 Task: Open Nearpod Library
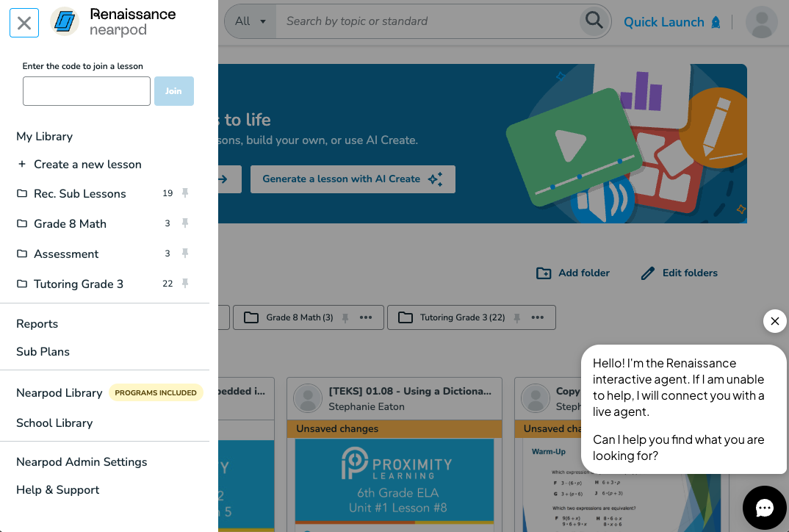[60, 392]
